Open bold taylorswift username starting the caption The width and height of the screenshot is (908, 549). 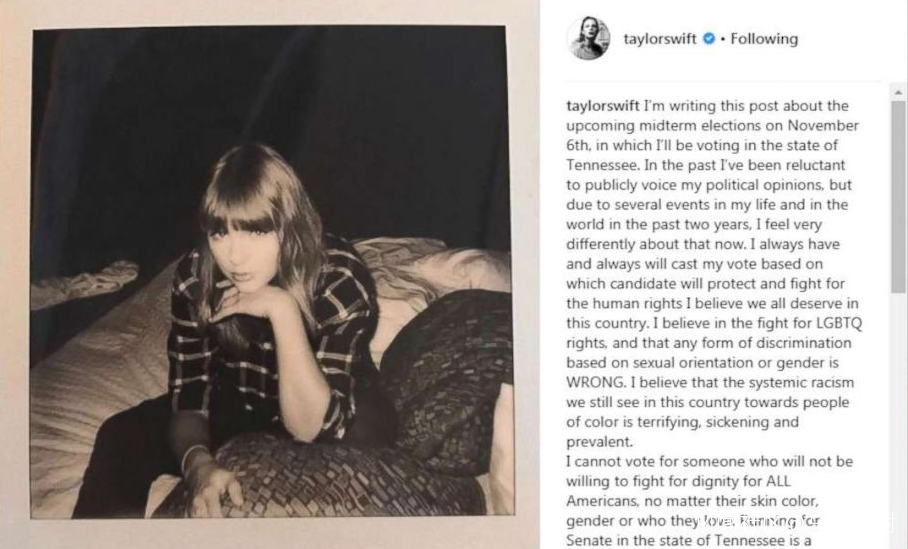603,106
